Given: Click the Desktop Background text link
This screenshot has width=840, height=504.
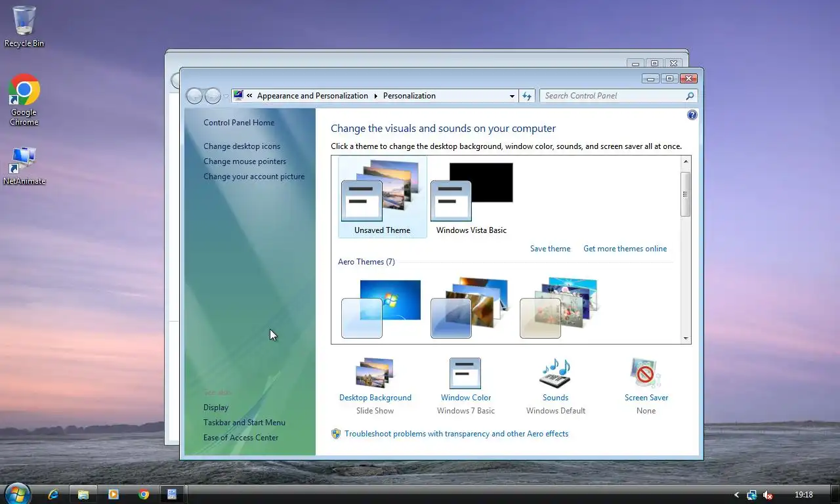Looking at the screenshot, I should click(375, 398).
